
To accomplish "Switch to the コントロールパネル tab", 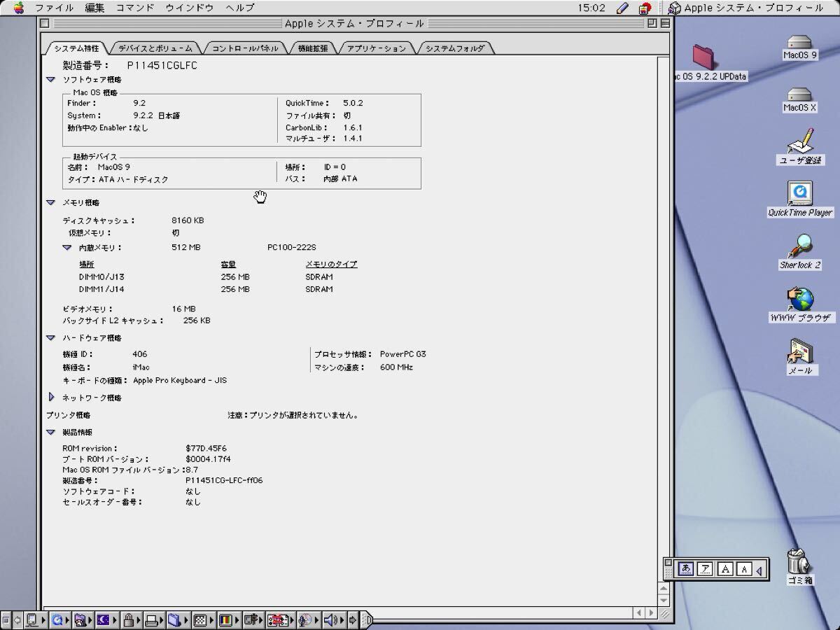I will click(245, 48).
